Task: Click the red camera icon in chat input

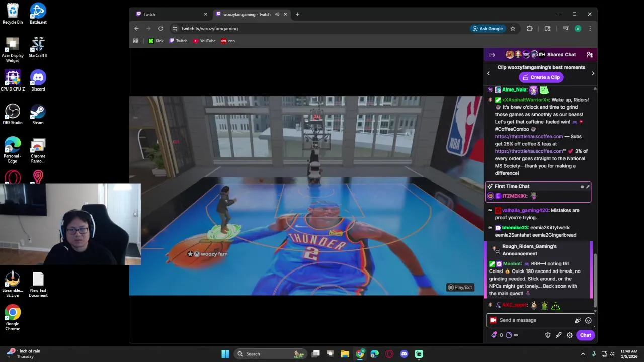Action: 493,320
